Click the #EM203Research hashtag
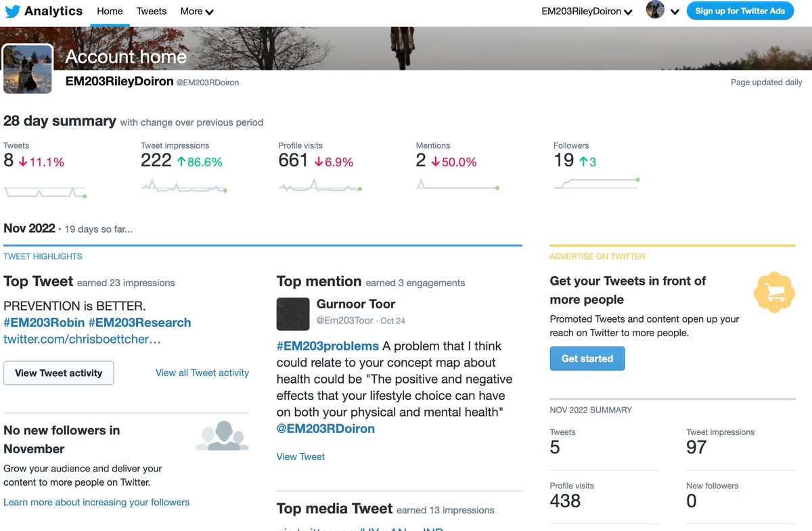The width and height of the screenshot is (812, 531). pyautogui.click(x=139, y=323)
